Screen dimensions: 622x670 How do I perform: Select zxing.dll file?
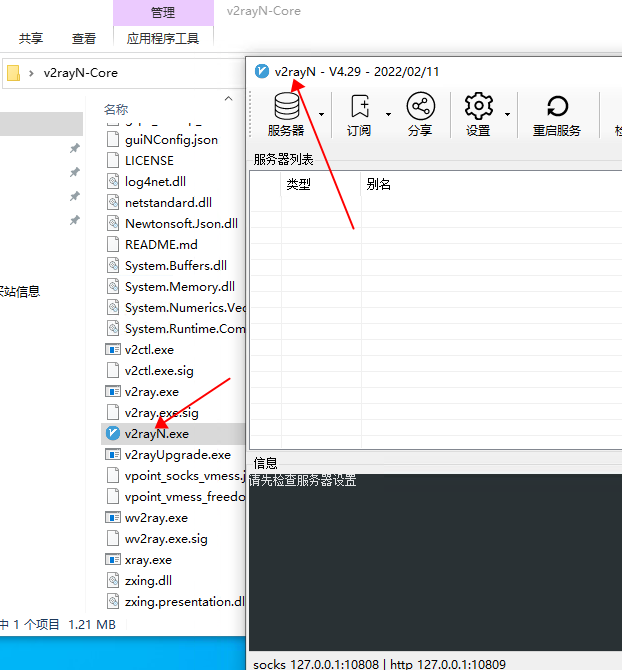point(148,580)
